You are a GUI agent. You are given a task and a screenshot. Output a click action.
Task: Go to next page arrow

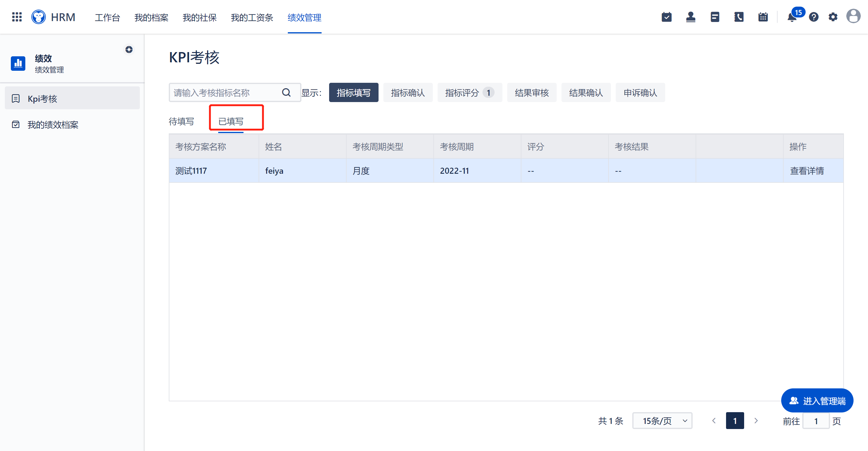tap(756, 421)
